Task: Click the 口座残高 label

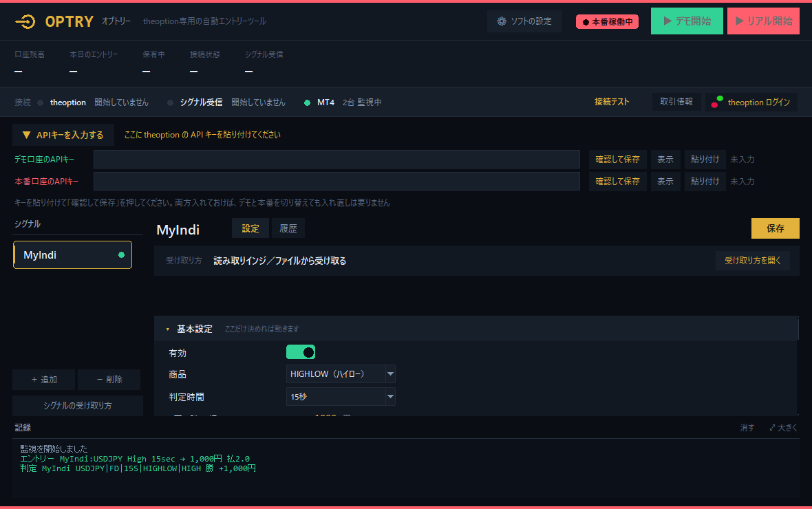Action: (x=30, y=54)
